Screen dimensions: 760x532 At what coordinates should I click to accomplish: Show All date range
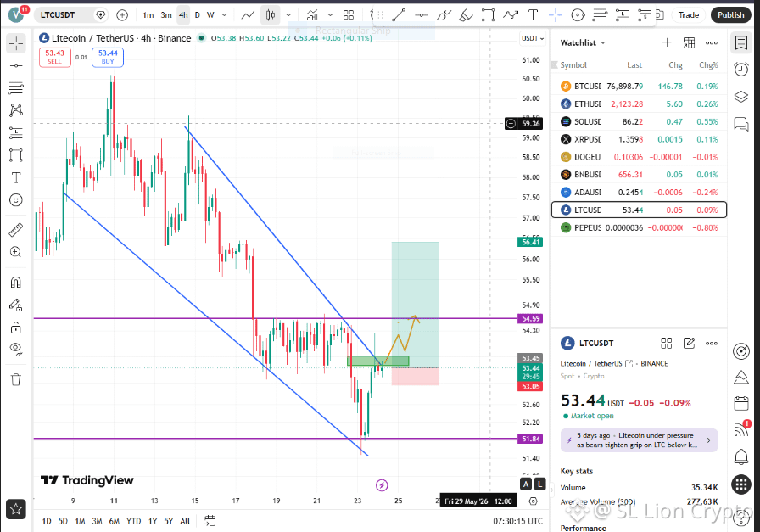tap(185, 521)
